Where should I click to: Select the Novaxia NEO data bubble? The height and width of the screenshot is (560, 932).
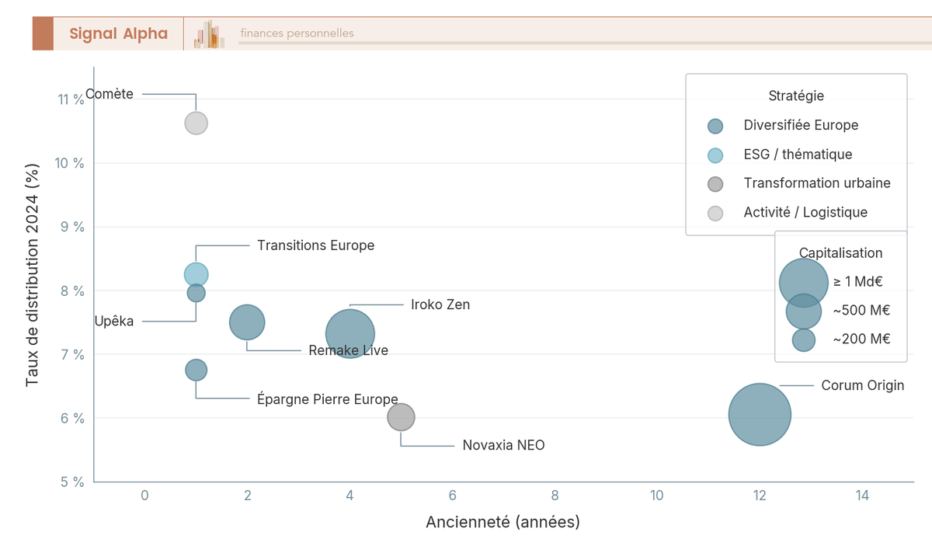pos(401,417)
